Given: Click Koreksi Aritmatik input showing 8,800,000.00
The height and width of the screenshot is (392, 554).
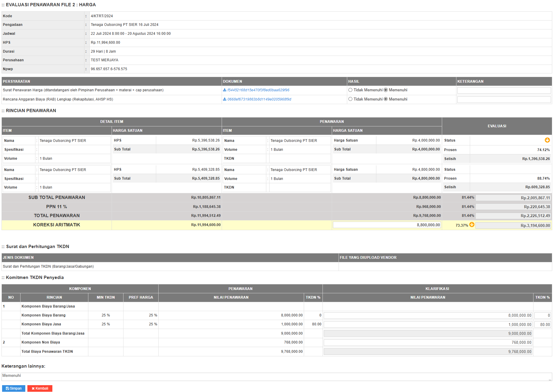Looking at the screenshot, I should tap(386, 225).
